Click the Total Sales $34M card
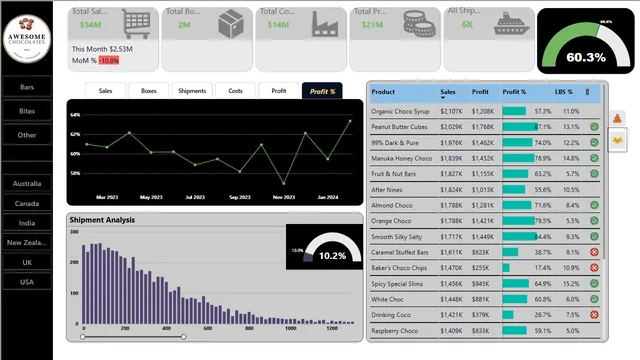 click(x=113, y=39)
